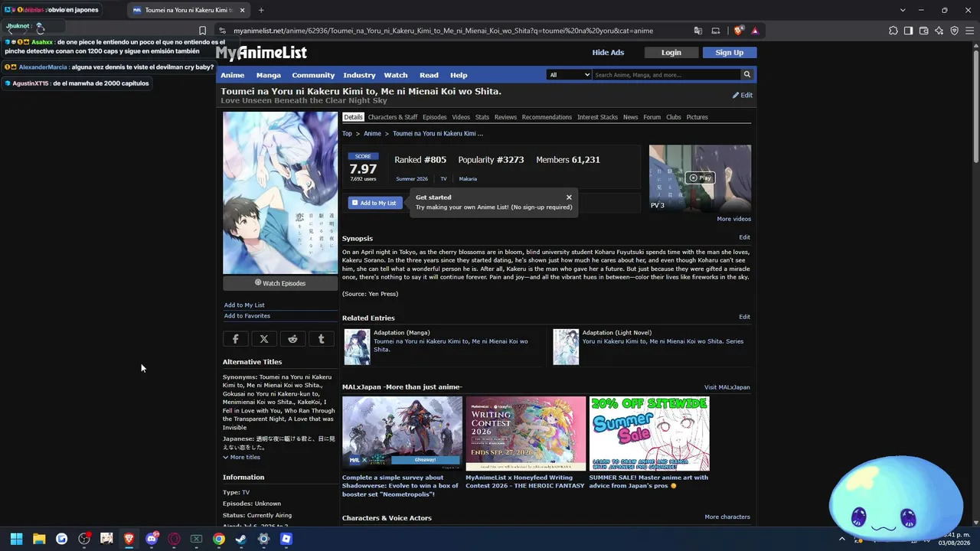
Task: Click the Sign Up button
Action: 729,53
